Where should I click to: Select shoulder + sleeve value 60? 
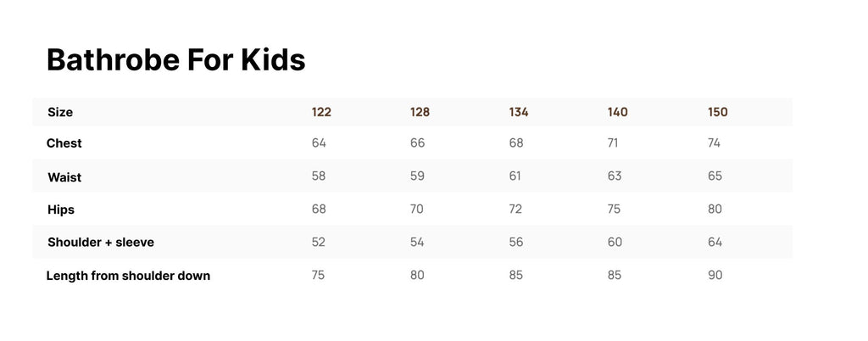point(615,243)
